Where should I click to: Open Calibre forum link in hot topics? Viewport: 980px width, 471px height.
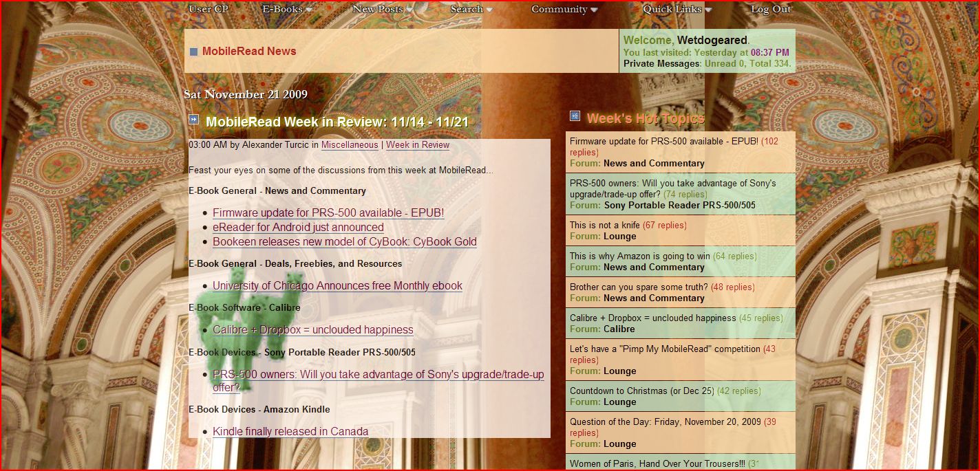(619, 329)
